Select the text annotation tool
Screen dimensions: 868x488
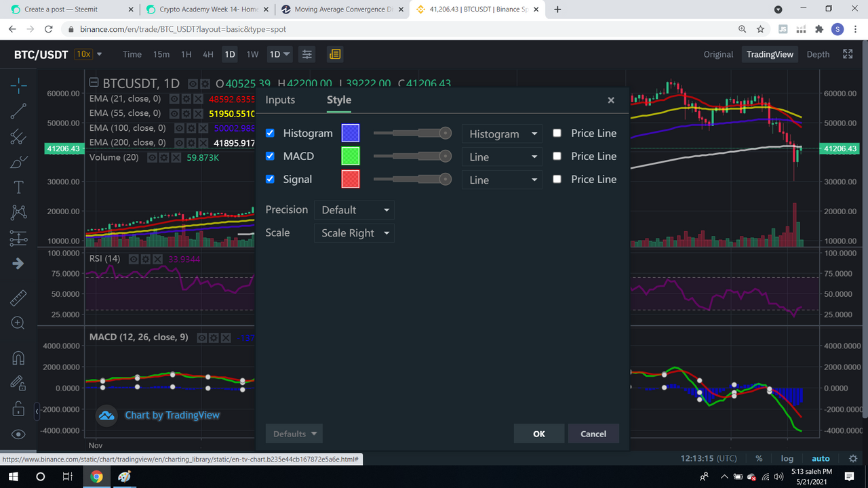tap(18, 188)
